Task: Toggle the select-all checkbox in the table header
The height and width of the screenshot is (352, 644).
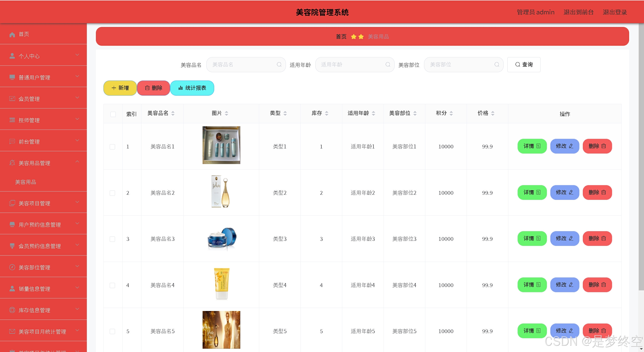Action: (x=113, y=114)
